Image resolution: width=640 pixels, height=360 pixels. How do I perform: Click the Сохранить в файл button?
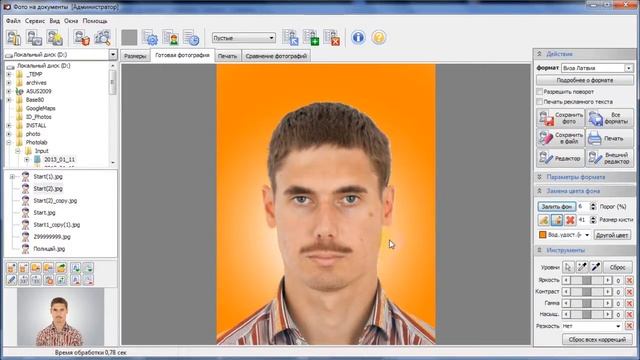pyautogui.click(x=560, y=138)
